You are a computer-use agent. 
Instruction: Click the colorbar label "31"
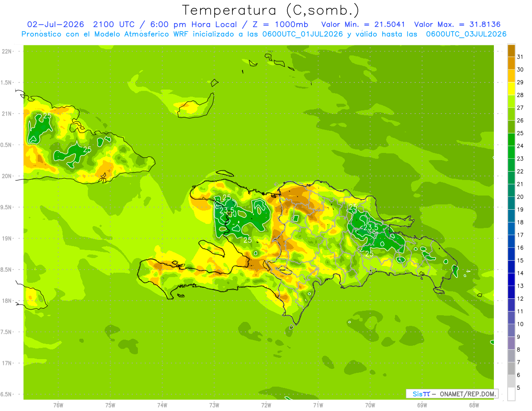coord(520,57)
